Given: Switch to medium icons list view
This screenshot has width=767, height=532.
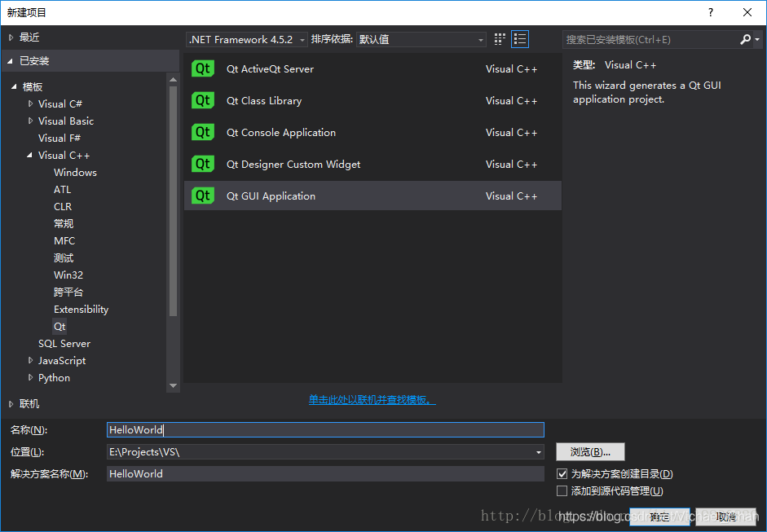Looking at the screenshot, I should click(520, 39).
